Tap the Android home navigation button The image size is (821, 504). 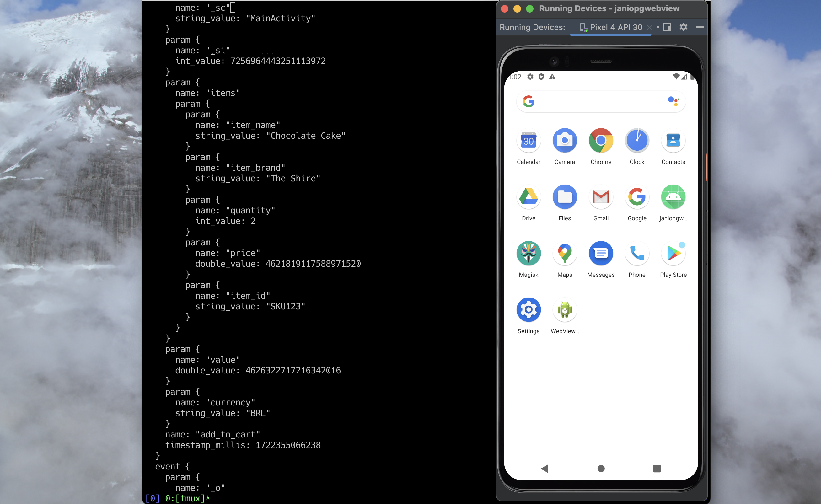601,468
